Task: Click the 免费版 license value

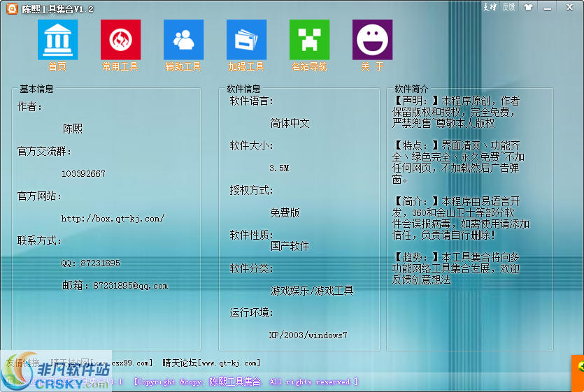Action: [x=285, y=212]
